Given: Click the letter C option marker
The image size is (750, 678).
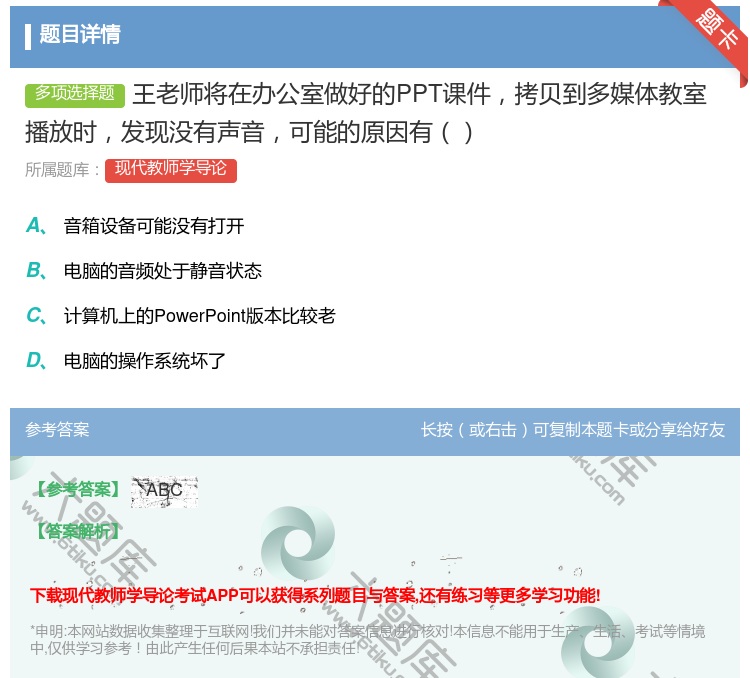Looking at the screenshot, I should pyautogui.click(x=36, y=316).
